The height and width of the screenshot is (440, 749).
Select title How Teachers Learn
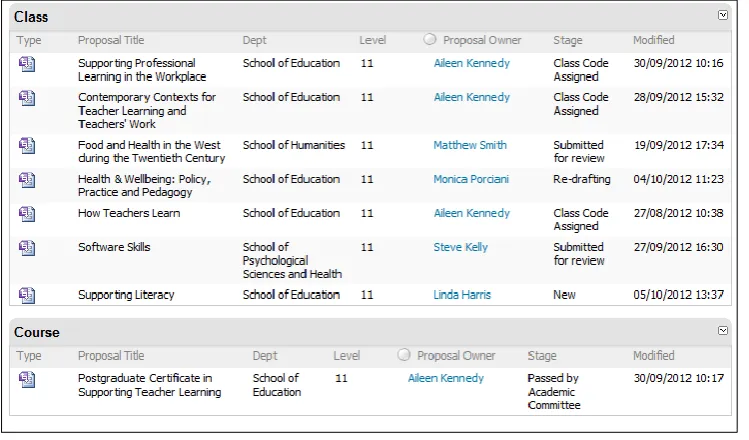(x=129, y=214)
